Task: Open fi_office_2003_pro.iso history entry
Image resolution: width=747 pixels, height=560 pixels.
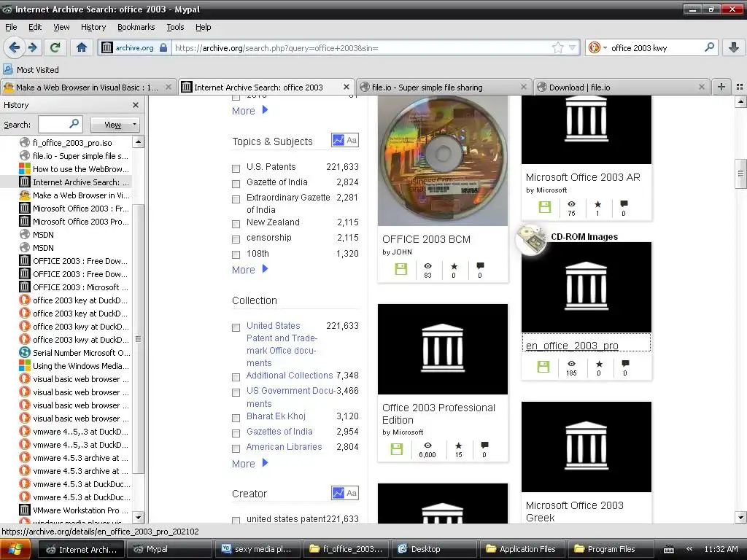Action: 72,142
